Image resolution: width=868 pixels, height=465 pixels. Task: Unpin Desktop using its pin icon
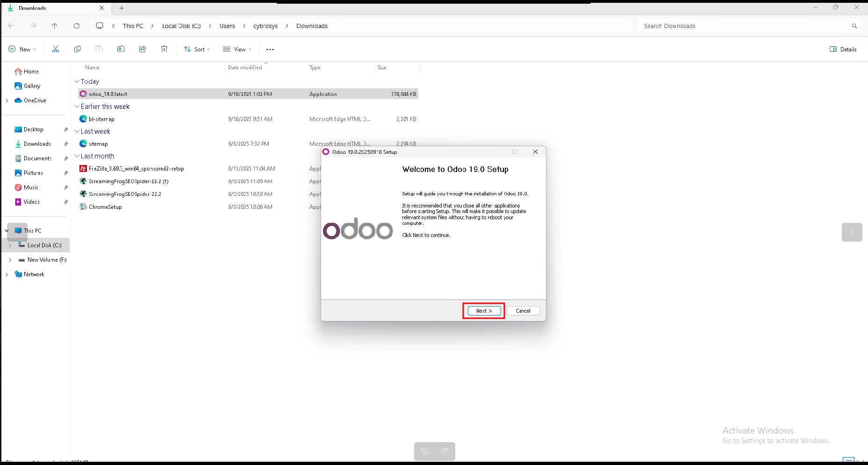(66, 129)
